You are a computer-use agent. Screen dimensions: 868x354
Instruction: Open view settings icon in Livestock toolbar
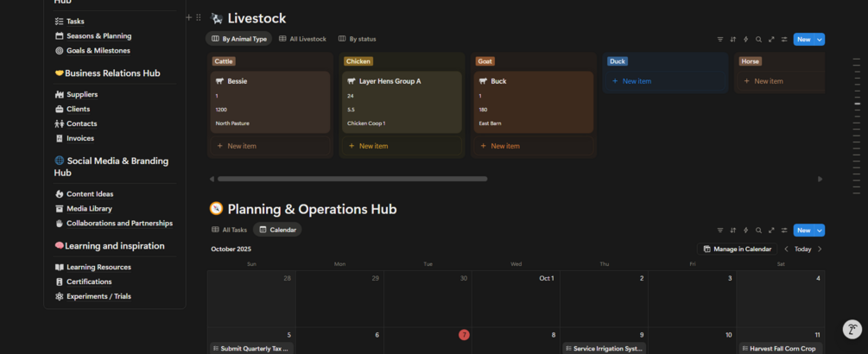click(784, 39)
